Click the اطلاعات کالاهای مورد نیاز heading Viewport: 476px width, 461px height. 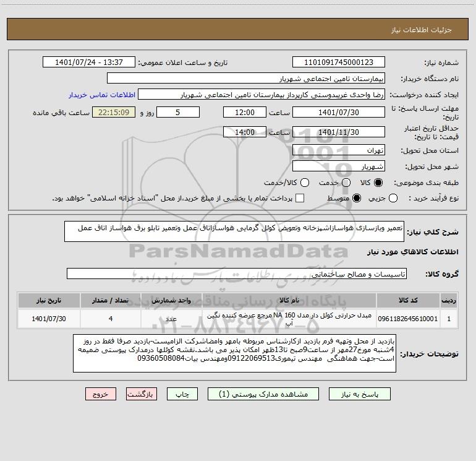412,252
